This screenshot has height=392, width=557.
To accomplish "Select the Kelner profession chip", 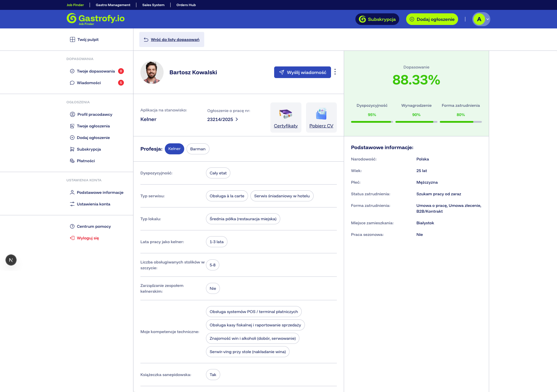I will 174,149.
